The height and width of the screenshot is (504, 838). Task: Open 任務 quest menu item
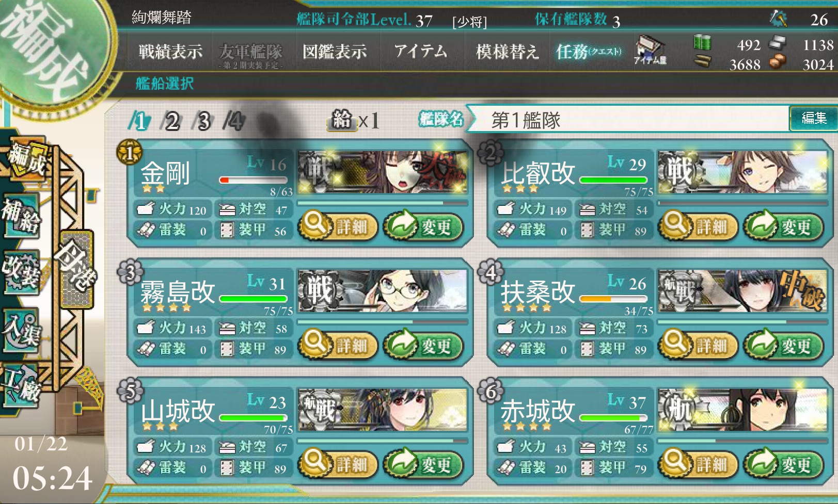pos(589,52)
